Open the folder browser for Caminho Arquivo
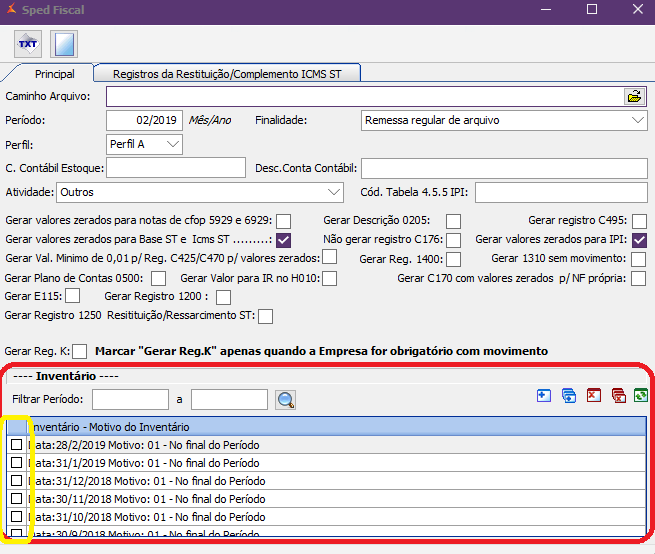 (634, 96)
